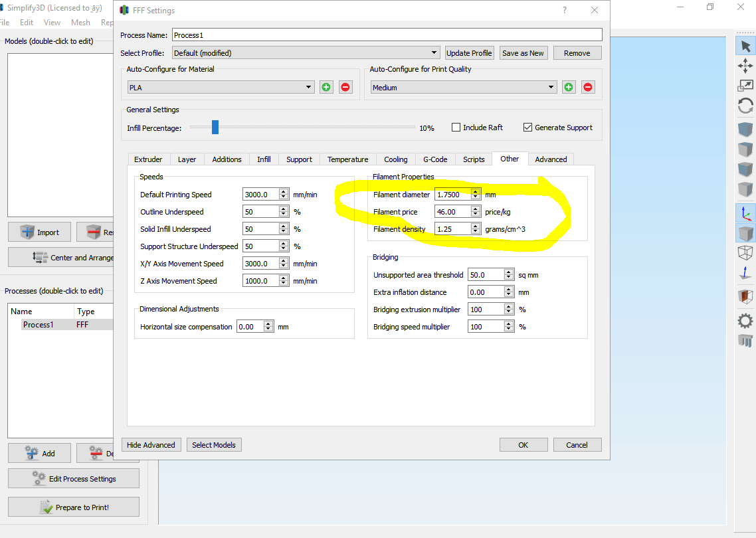Open the Medium print quality dropdown
Screen dimensions: 756x538
(463, 87)
